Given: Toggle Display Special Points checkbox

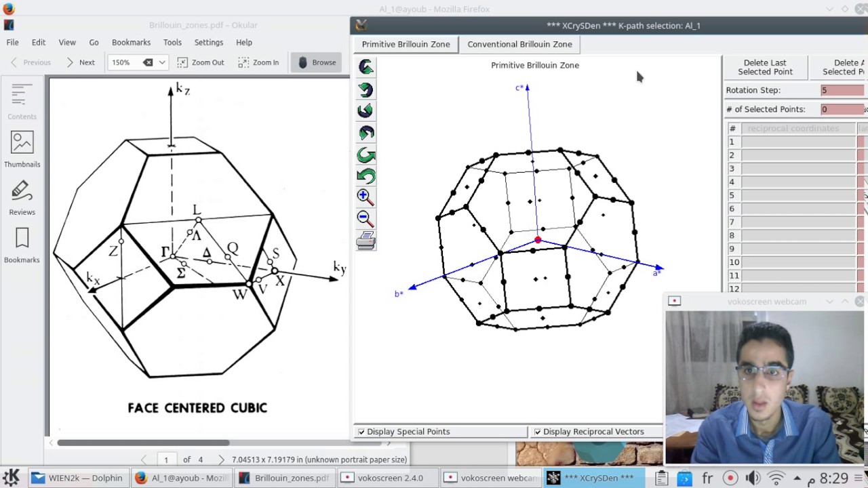Looking at the screenshot, I should (361, 432).
